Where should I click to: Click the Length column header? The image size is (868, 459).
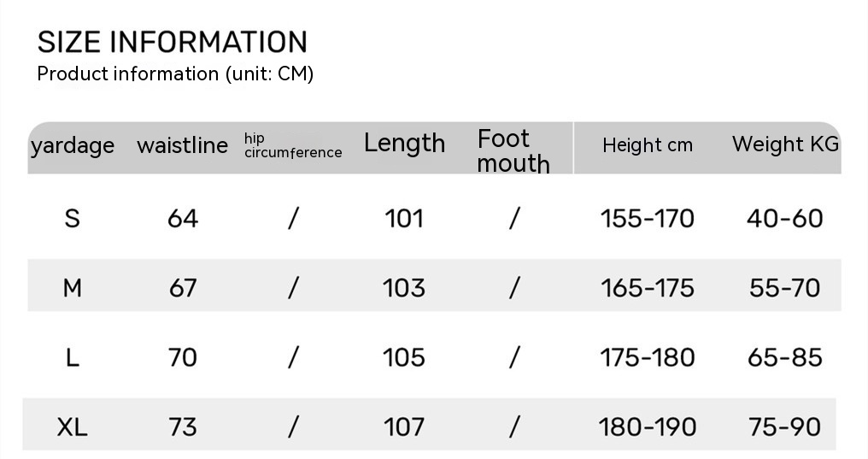[x=404, y=143]
